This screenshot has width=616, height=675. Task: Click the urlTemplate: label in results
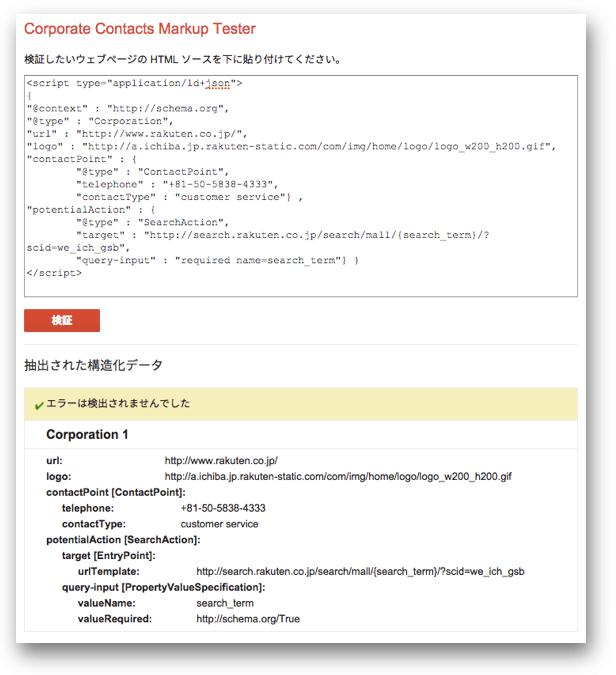pos(108,571)
